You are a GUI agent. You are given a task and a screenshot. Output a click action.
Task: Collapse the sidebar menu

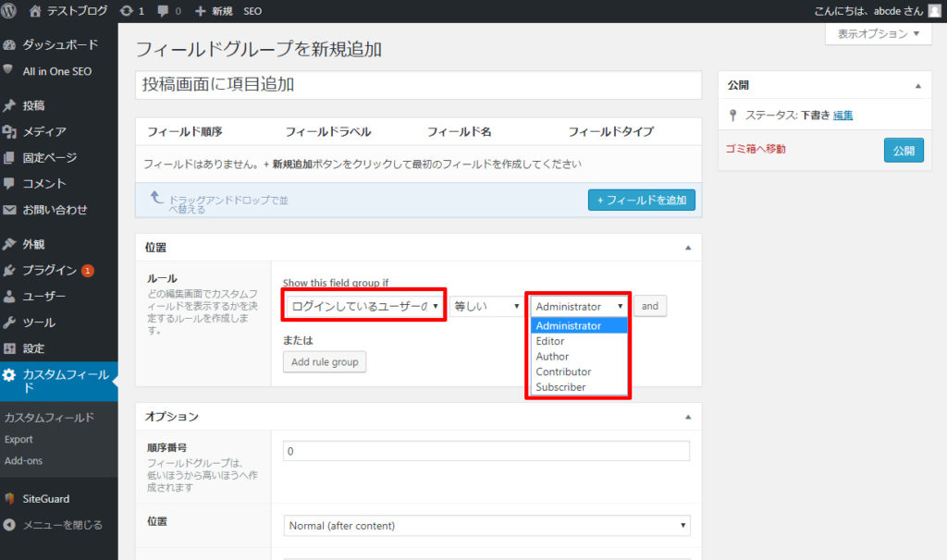tap(61, 524)
